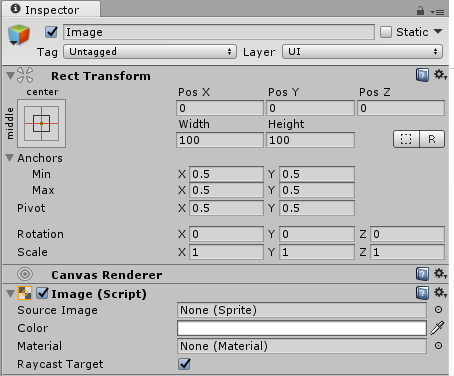Toggle blueprint mode button

[x=406, y=139]
